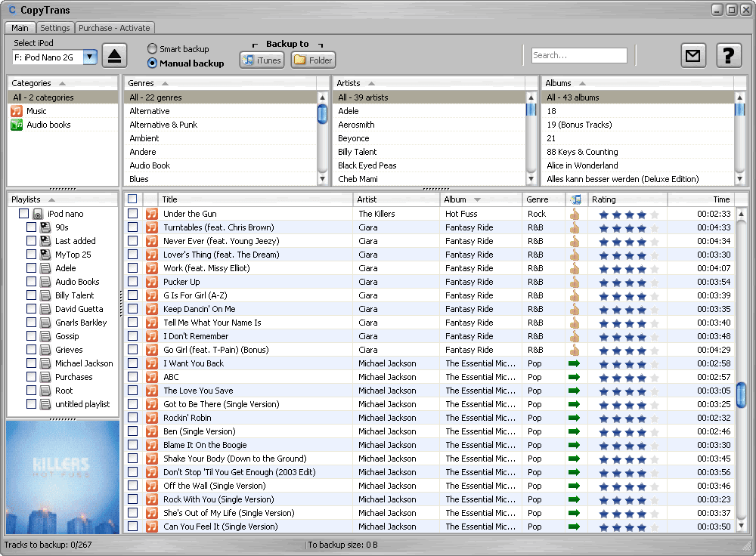Click the Genres list scroll-down arrow
This screenshot has height=556, width=756.
[323, 179]
